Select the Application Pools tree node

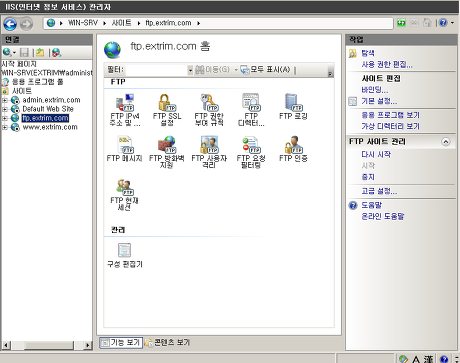click(38, 82)
